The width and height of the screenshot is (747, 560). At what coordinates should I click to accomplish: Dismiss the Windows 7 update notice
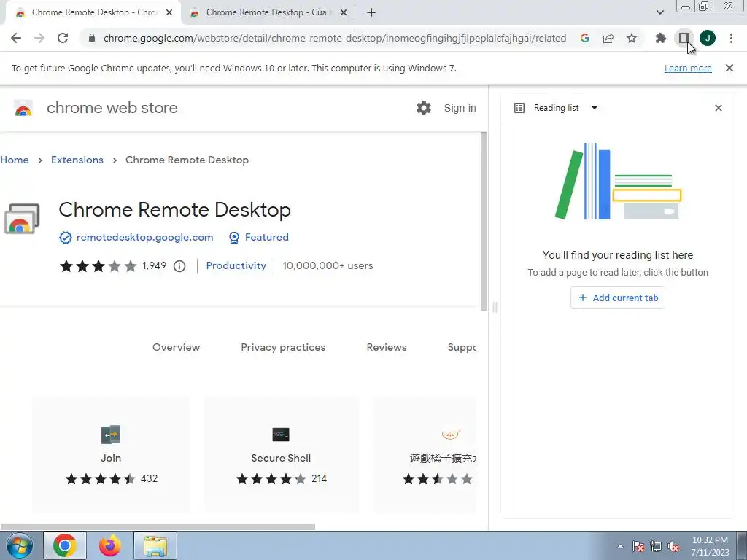click(729, 68)
